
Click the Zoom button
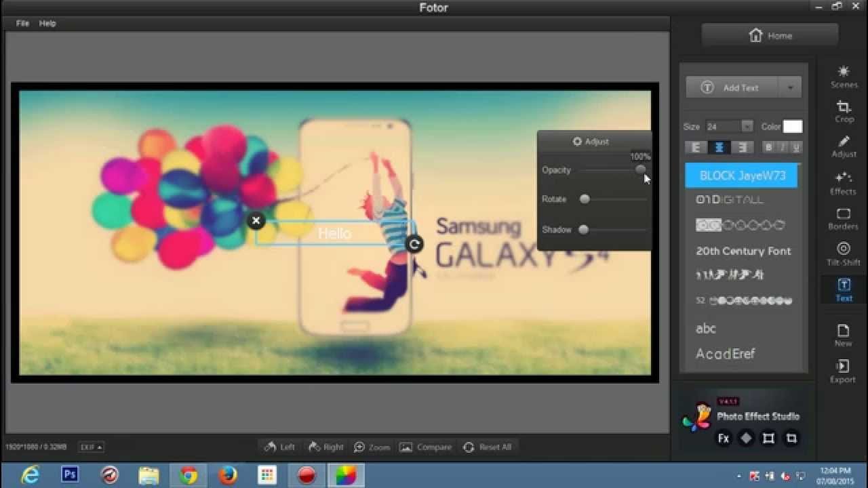(372, 447)
